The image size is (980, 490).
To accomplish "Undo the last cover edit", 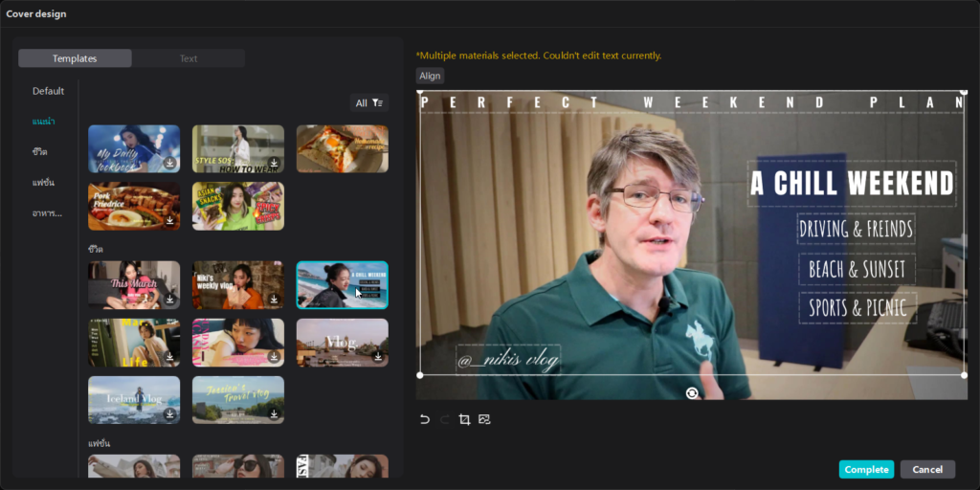I will 425,419.
